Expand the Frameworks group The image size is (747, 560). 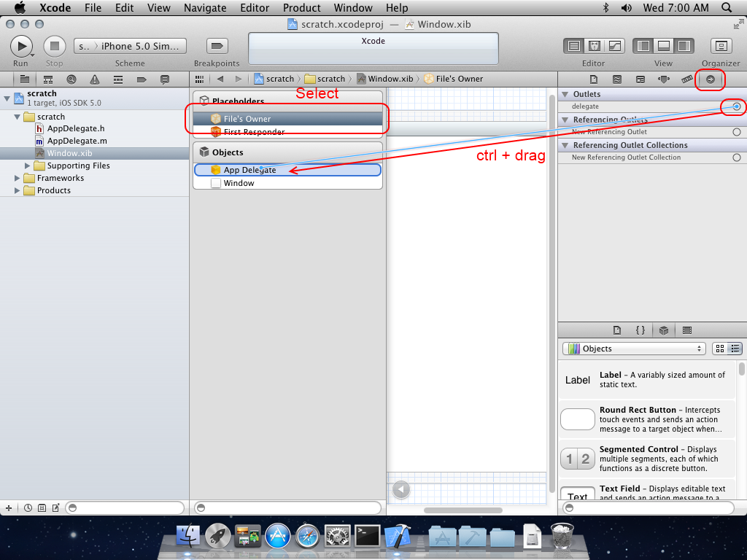pos(18,178)
